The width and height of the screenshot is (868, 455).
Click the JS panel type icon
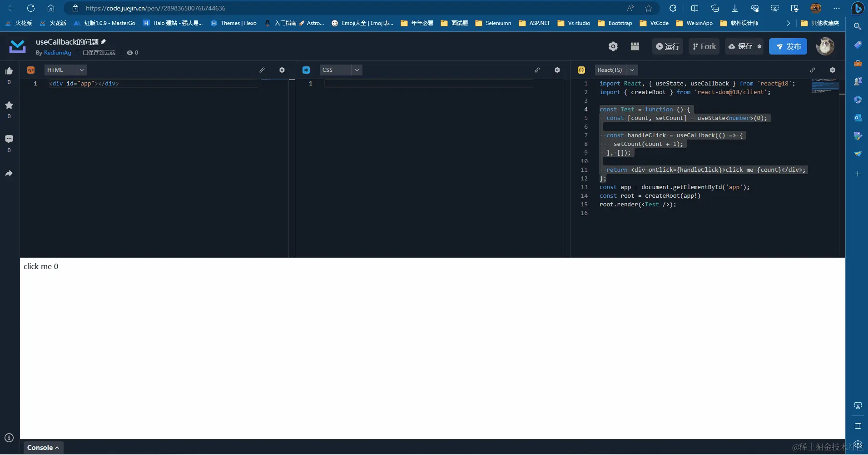[581, 70]
